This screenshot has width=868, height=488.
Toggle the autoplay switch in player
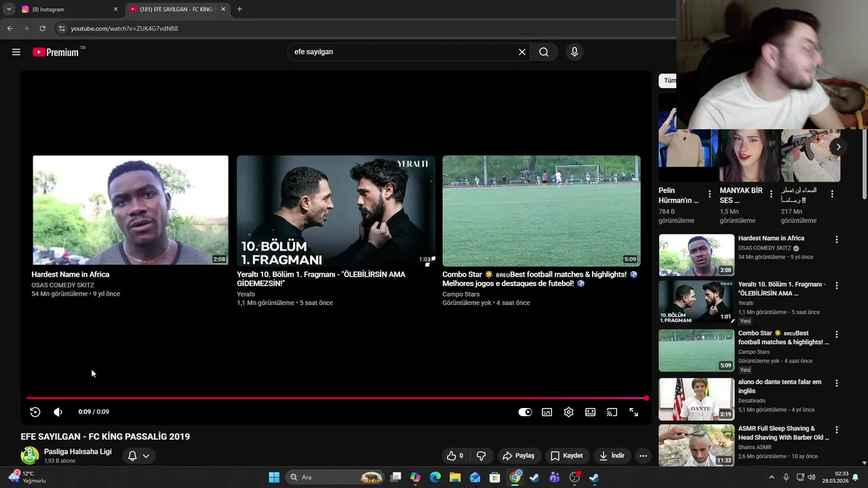pos(526,412)
